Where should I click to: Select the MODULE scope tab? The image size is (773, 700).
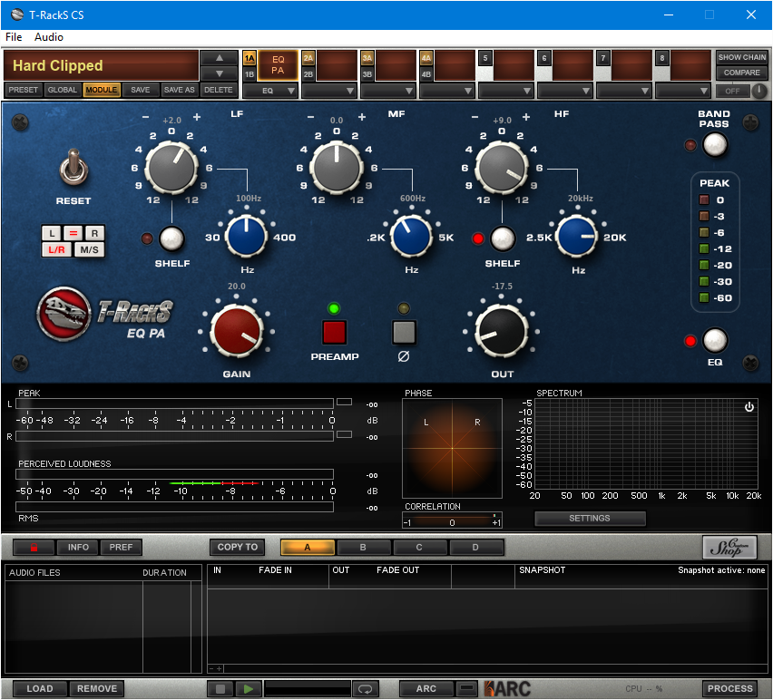(102, 90)
